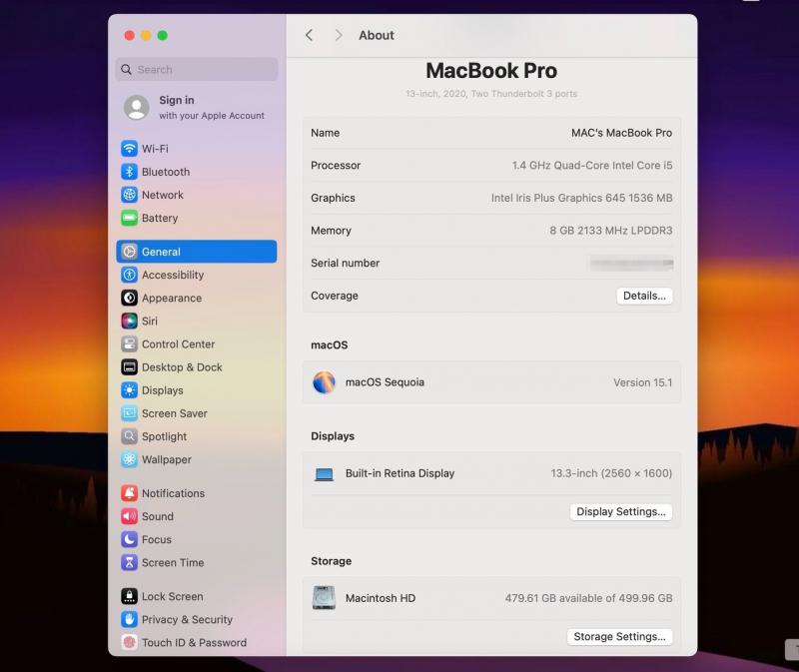799x672 pixels.
Task: Select the Screen Saver sidebar label
Action: [x=174, y=413]
